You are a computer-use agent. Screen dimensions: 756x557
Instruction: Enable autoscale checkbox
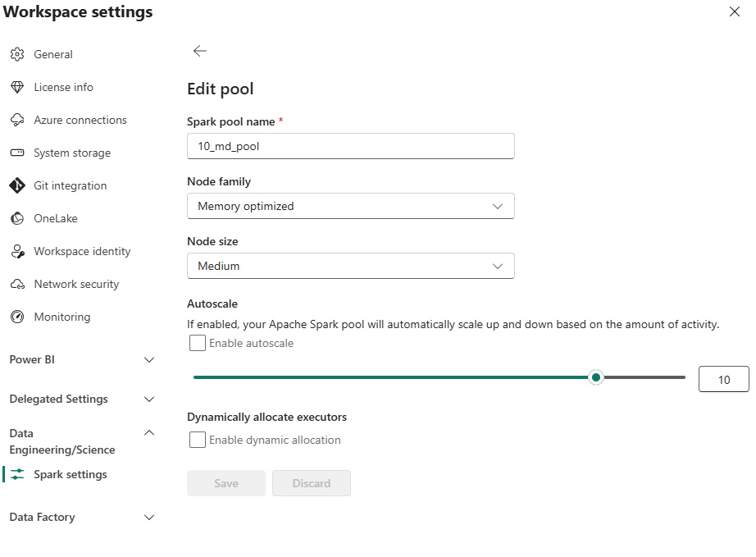197,343
